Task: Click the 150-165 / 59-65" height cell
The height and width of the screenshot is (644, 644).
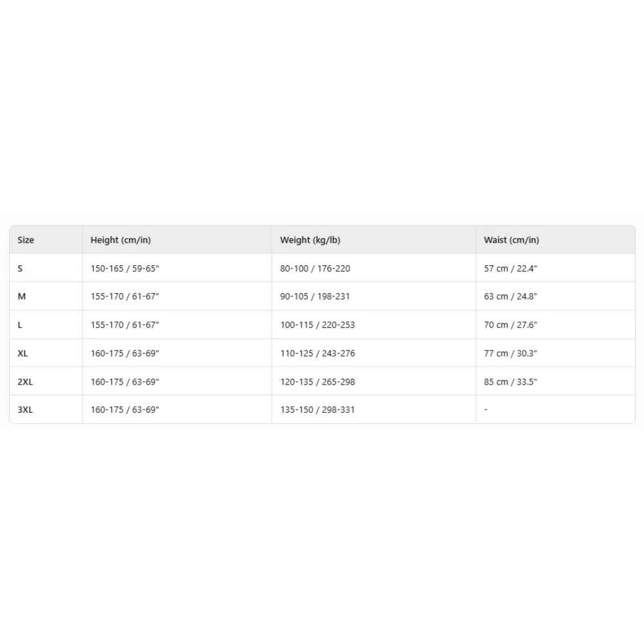Action: coord(124,269)
